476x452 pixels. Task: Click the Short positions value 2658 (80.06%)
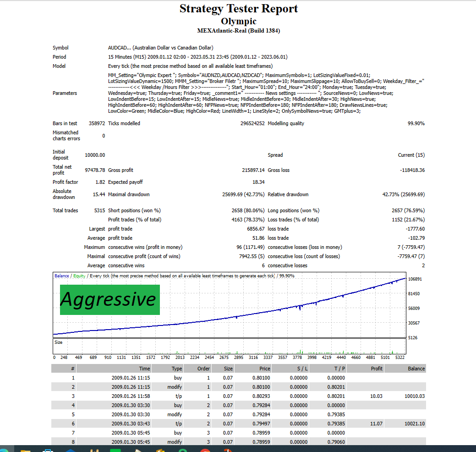click(248, 210)
